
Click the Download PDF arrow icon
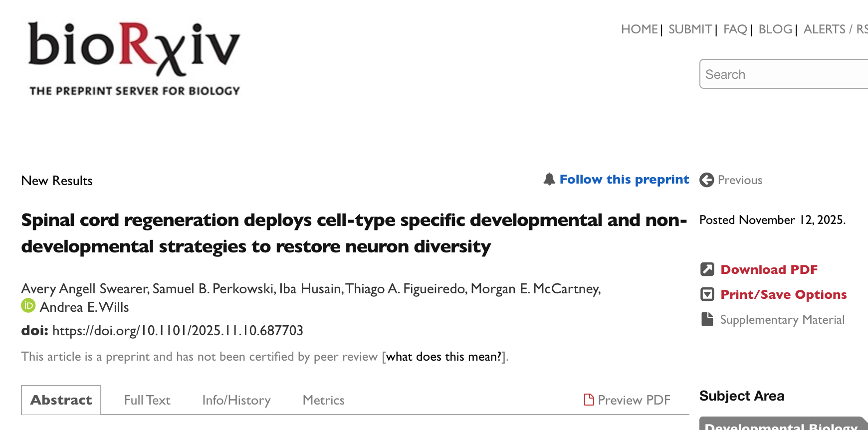point(707,269)
